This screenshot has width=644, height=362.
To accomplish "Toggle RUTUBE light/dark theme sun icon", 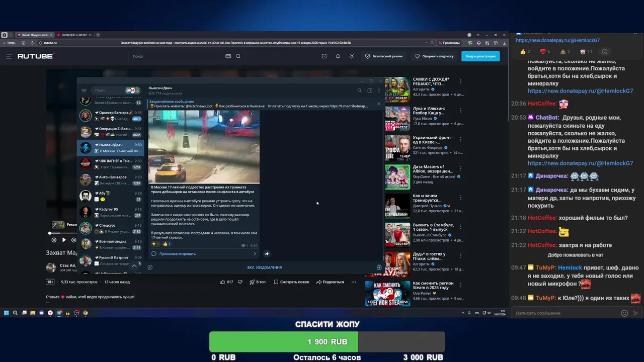I will pos(352,56).
